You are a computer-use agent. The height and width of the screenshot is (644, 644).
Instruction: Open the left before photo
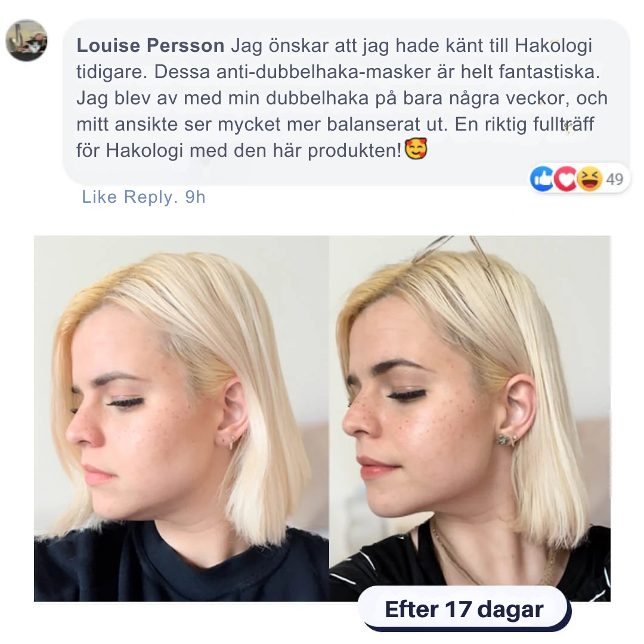pyautogui.click(x=181, y=418)
